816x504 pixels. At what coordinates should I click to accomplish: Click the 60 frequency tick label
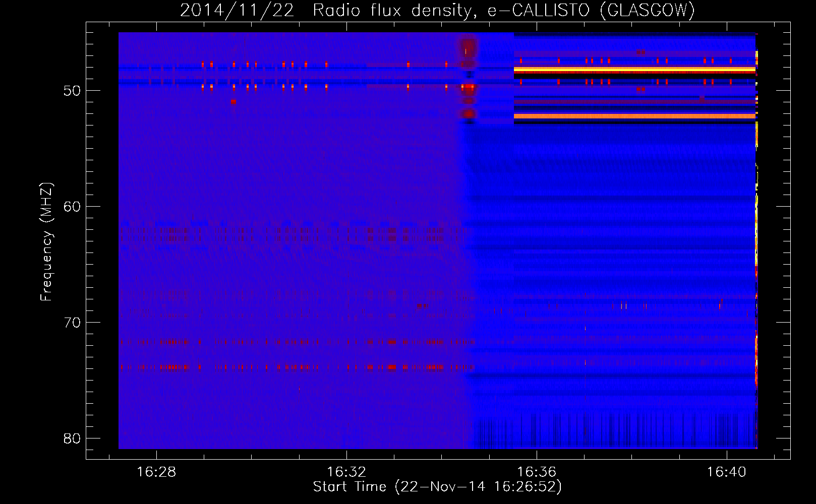pyautogui.click(x=72, y=207)
